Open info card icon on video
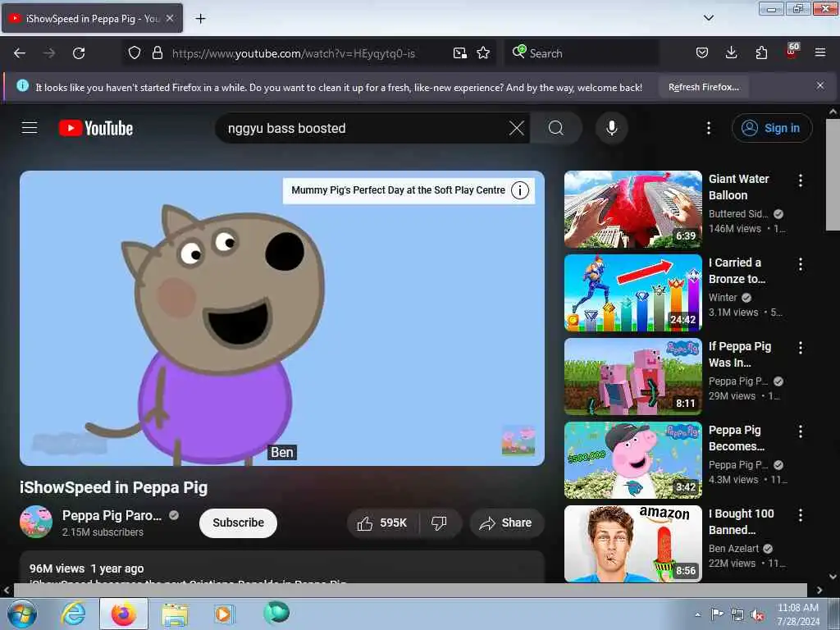This screenshot has width=840, height=630. tap(519, 190)
